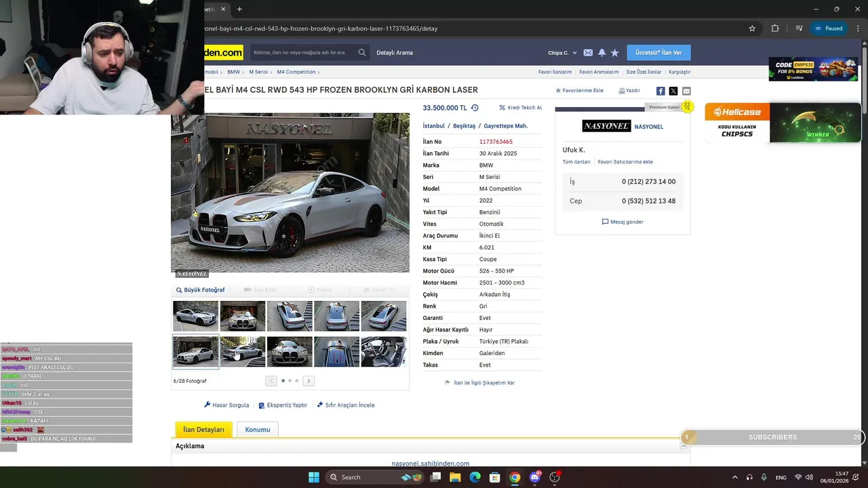Open Discord from taskbar

point(535,477)
